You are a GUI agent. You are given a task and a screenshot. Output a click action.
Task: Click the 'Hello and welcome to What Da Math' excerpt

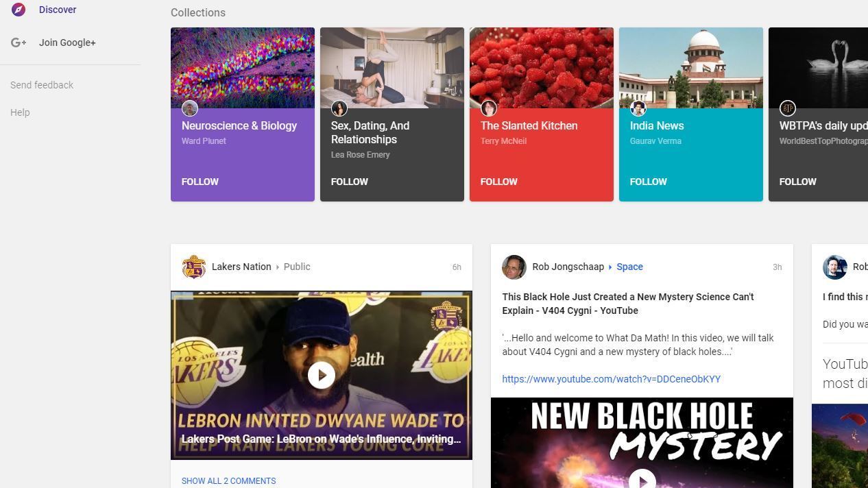click(x=638, y=345)
